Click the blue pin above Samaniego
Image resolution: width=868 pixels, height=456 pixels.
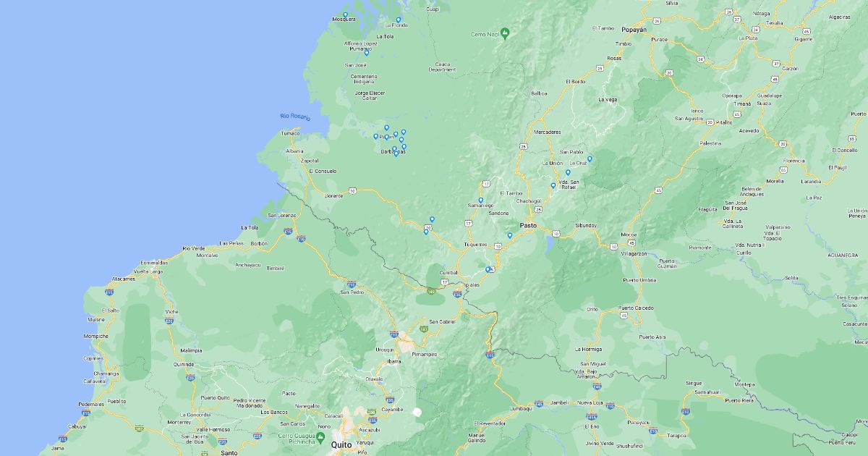[x=480, y=200]
